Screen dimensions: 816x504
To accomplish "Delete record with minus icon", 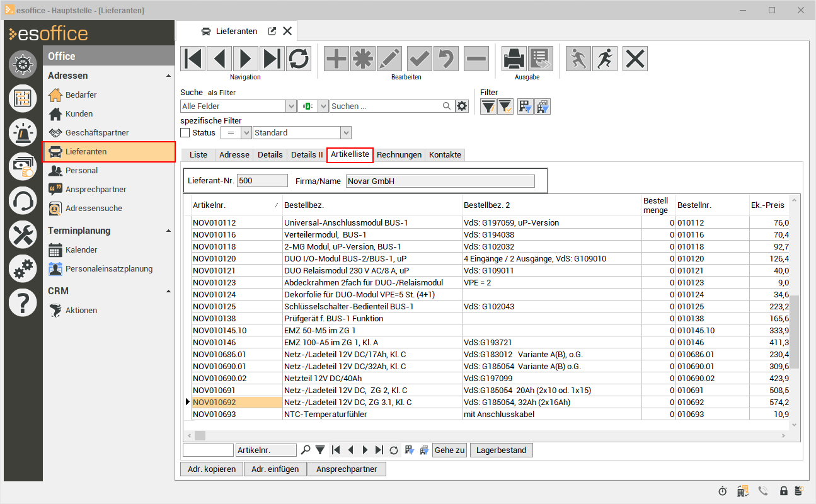I will pos(476,59).
